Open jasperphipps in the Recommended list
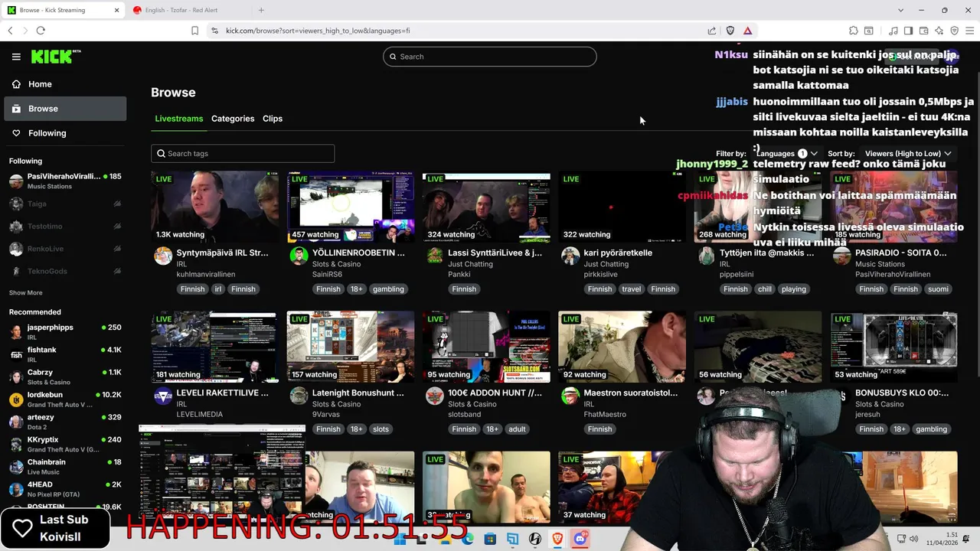980x551 pixels. (x=65, y=331)
